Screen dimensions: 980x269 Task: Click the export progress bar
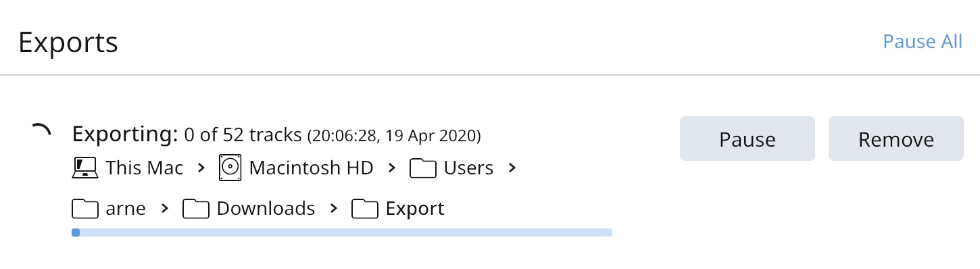click(342, 233)
